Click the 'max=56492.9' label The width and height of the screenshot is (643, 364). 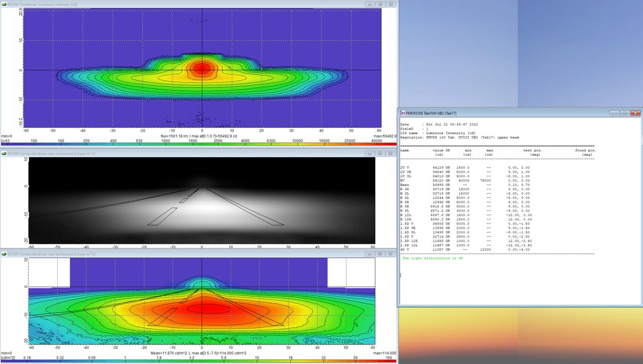[x=384, y=136]
